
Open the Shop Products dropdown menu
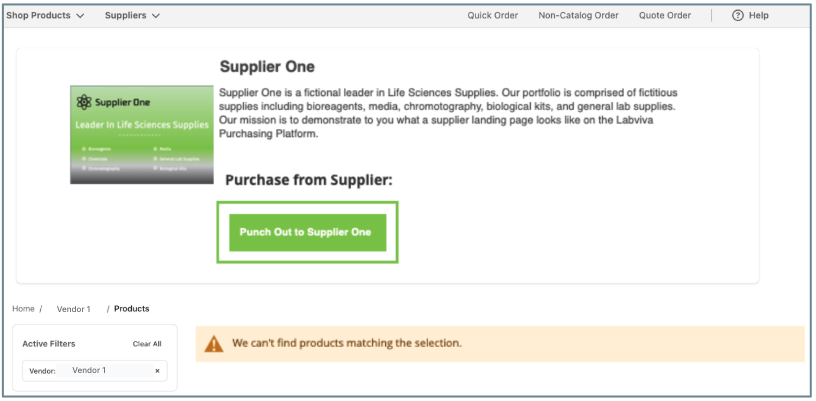(x=45, y=16)
